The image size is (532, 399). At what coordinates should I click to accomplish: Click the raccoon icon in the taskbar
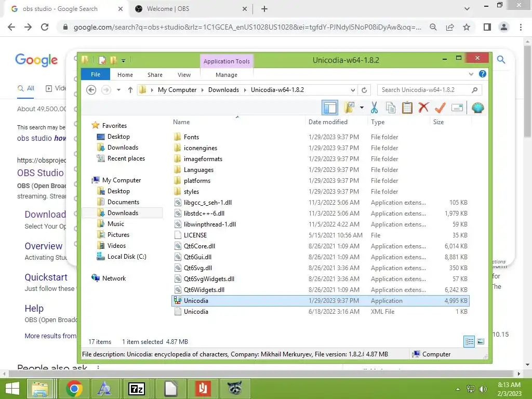(x=235, y=389)
